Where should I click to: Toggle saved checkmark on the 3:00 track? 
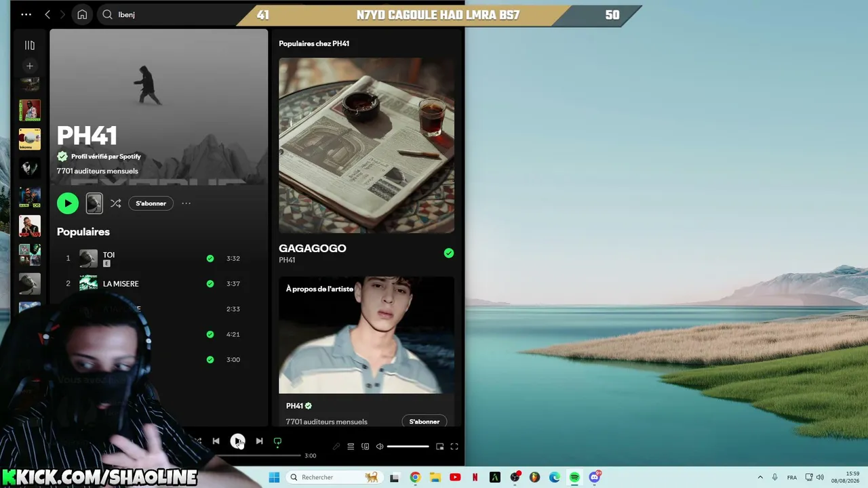(210, 360)
